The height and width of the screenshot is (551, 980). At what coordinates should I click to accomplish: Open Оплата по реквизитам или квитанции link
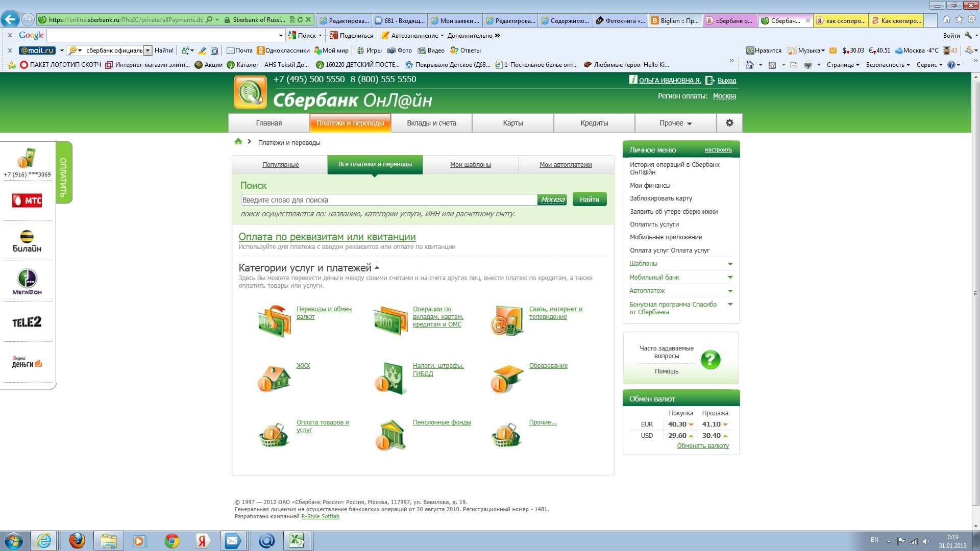click(327, 237)
